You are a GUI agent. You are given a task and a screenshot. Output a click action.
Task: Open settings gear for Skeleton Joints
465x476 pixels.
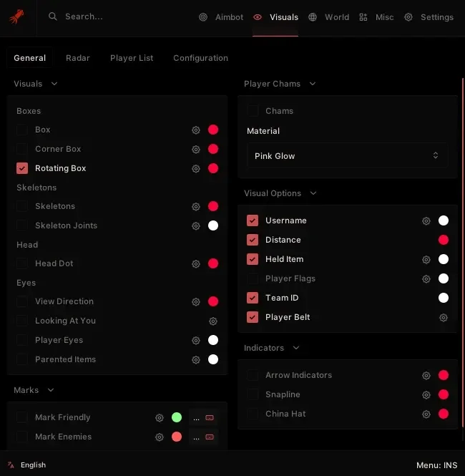(196, 226)
